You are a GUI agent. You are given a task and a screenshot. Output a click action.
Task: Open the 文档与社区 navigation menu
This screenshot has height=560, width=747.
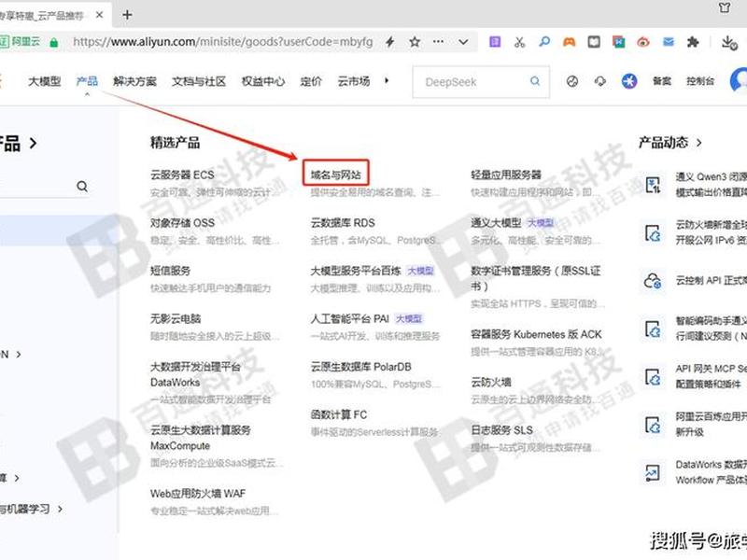point(199,81)
